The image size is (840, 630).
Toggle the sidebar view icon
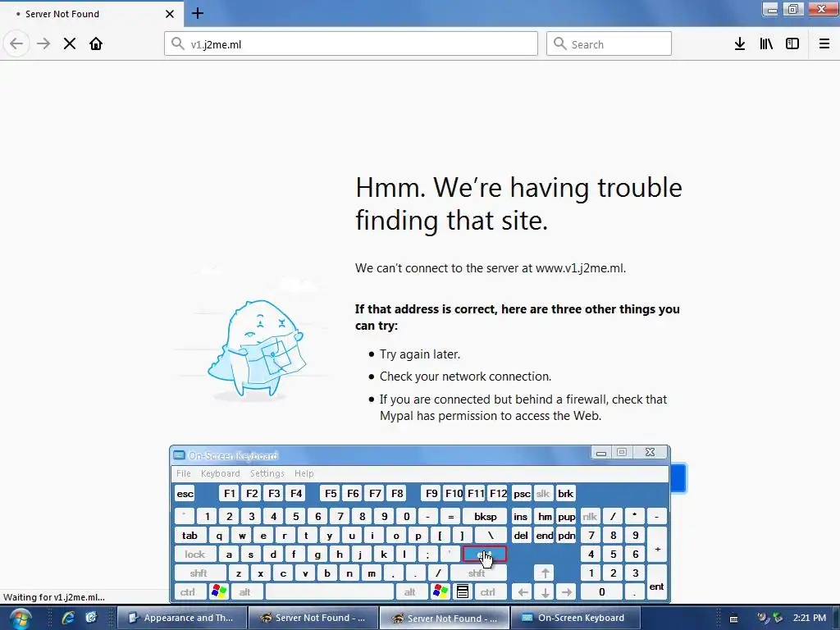pos(792,44)
